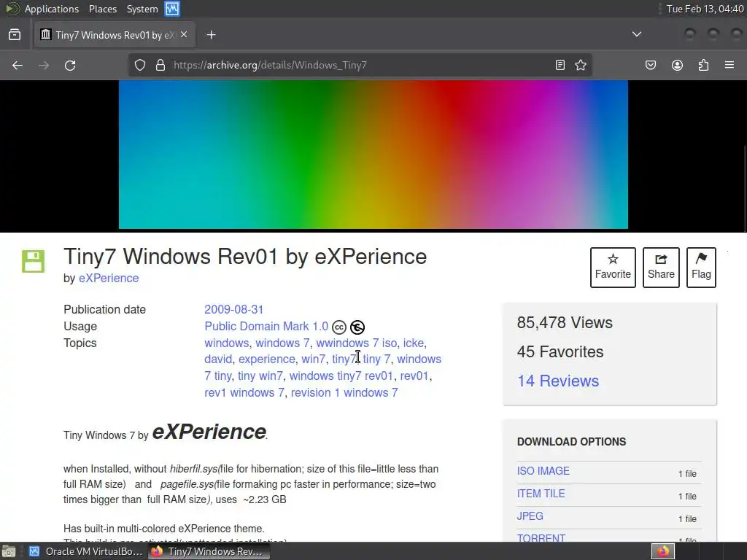Click the green floppy disk item icon
The height and width of the screenshot is (560, 747).
(34, 262)
